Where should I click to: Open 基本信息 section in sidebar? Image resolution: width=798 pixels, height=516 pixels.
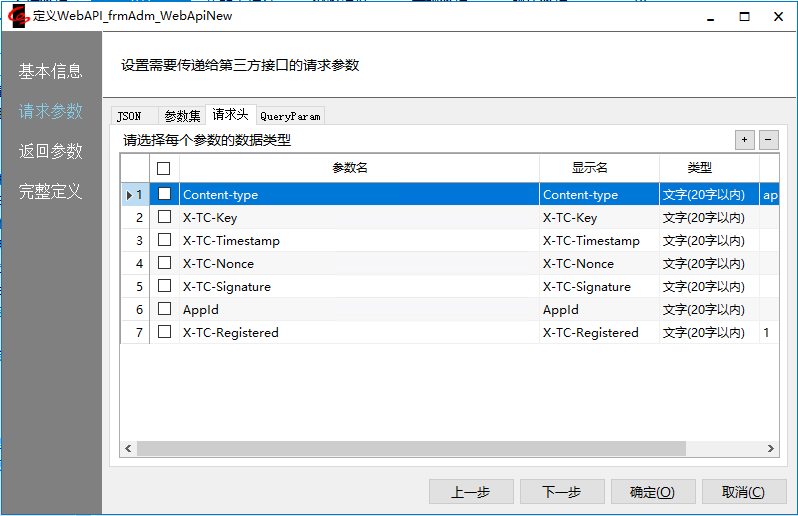pyautogui.click(x=50, y=72)
